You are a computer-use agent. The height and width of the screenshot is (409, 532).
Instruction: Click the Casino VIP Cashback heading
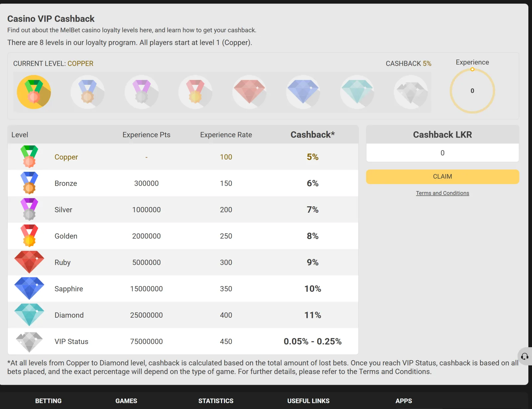tap(51, 19)
